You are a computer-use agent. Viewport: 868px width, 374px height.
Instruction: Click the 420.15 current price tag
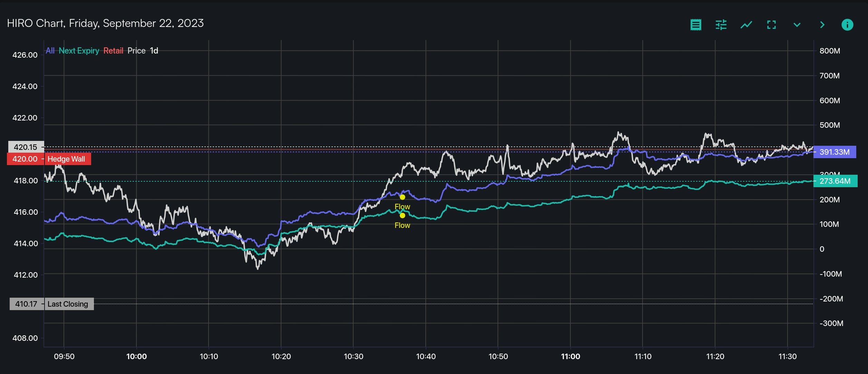26,147
